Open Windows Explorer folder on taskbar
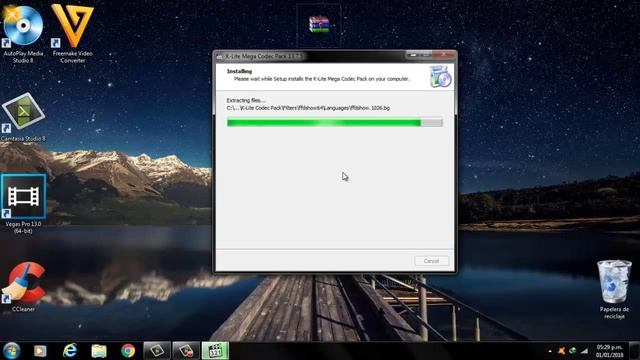This screenshot has width=640, height=360. pos(99,351)
